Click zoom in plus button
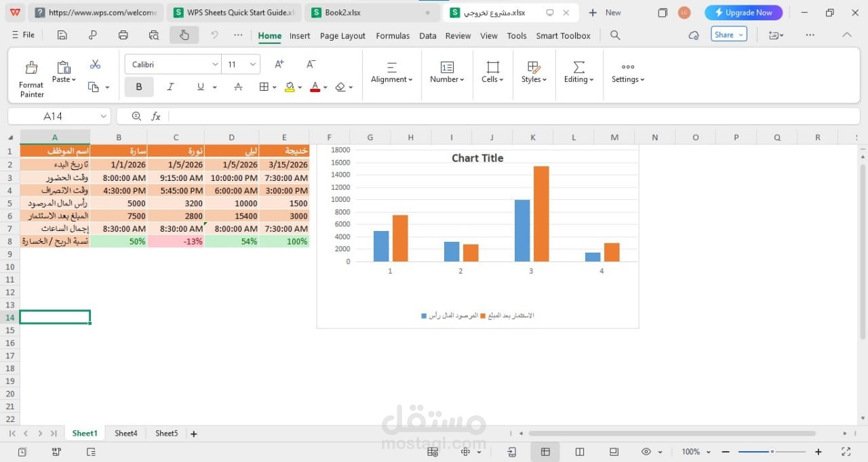Screen dimensions: 868x462 tap(818, 452)
